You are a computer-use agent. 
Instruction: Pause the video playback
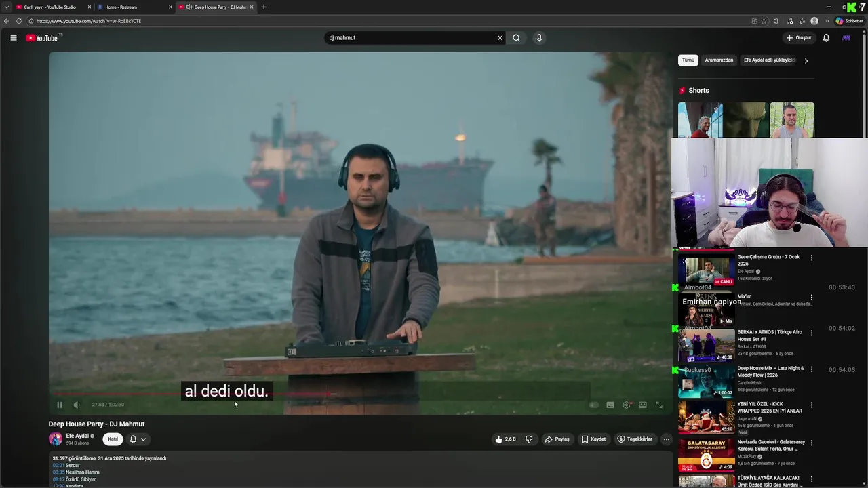click(x=59, y=405)
